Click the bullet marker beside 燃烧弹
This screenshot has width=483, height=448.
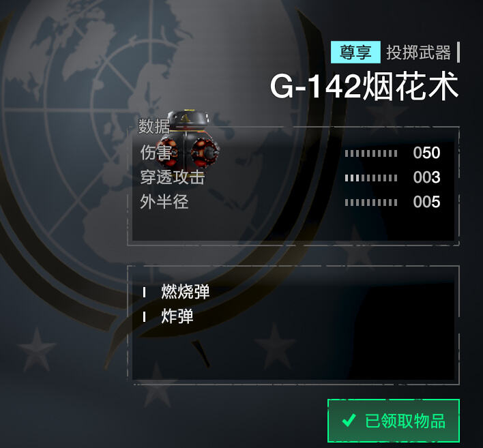coord(144,293)
